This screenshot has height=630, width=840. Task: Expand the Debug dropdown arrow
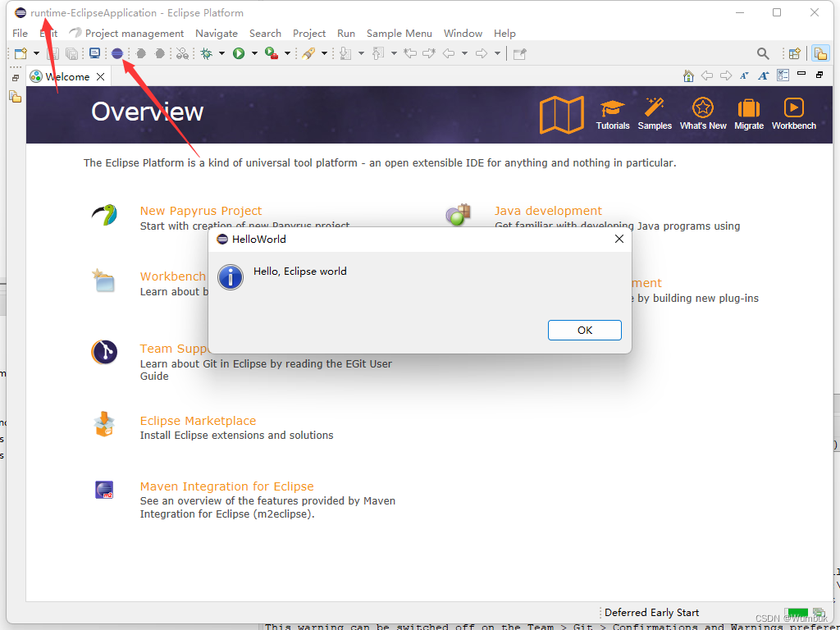point(221,53)
